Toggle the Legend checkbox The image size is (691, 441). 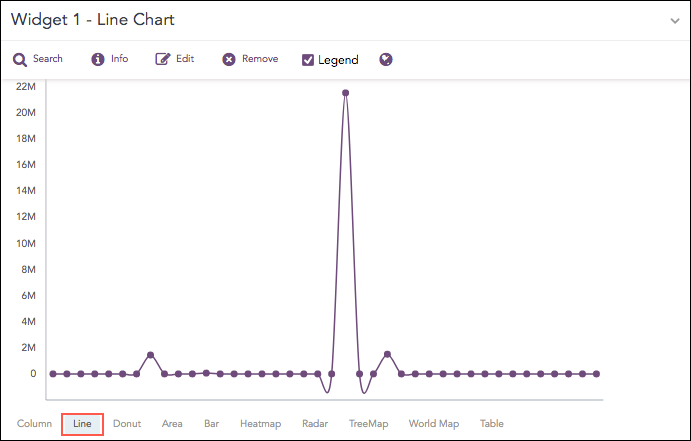point(308,60)
